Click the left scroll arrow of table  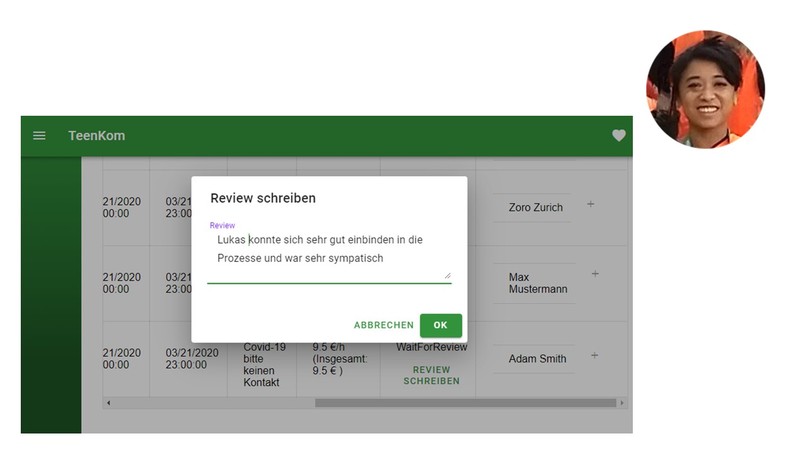(108, 403)
